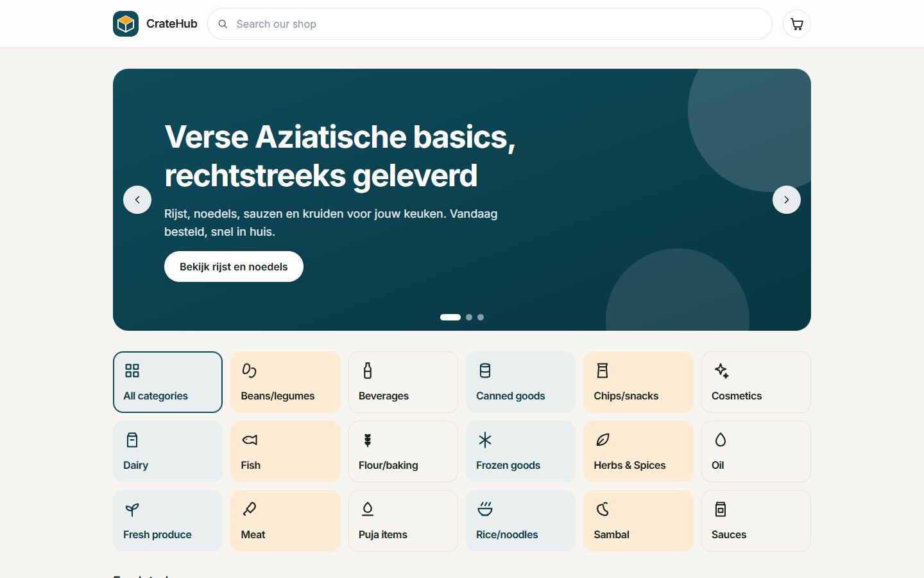Open the Frozen goods category label
The height and width of the screenshot is (578, 924).
[x=508, y=465]
